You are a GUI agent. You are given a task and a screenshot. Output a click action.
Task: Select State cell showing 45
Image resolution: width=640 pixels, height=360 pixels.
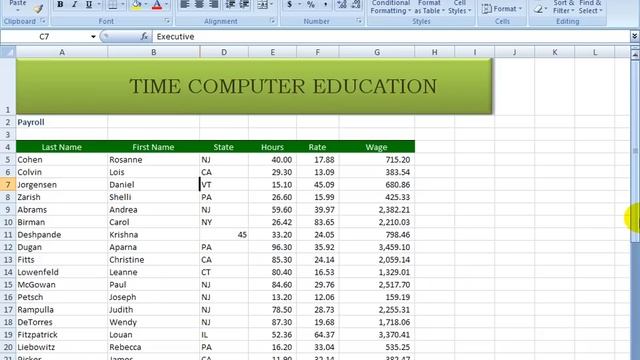224,235
